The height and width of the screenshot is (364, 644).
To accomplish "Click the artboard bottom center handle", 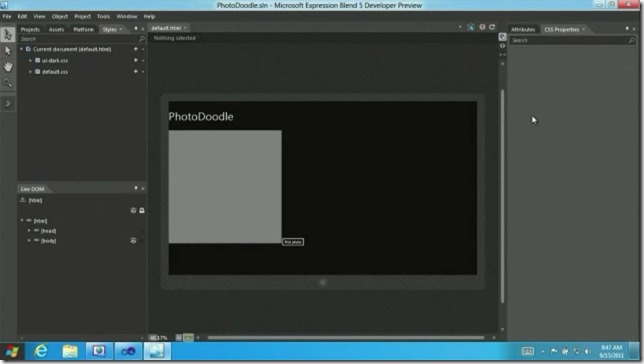I will (322, 282).
